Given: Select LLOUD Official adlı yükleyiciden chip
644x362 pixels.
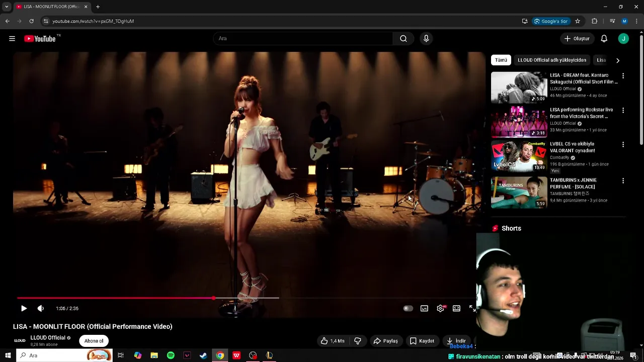Looking at the screenshot, I should [552, 60].
